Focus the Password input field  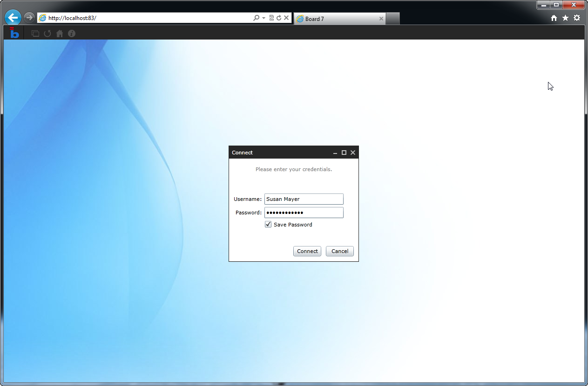tap(304, 213)
